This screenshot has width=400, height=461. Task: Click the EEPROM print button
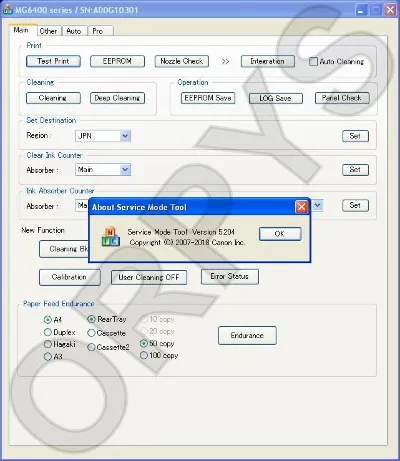(x=117, y=61)
